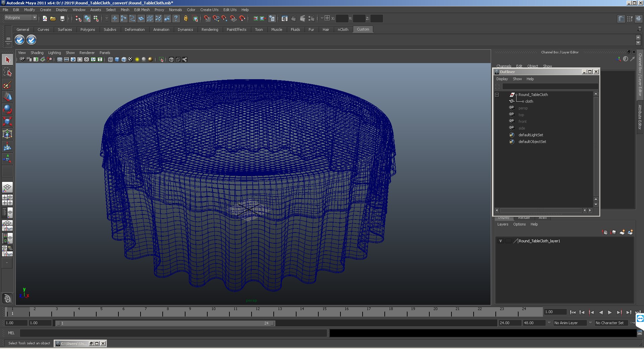Viewport: 644px width, 349px height.
Task: Choose the Scale tool in toolbox
Action: pyautogui.click(x=7, y=121)
